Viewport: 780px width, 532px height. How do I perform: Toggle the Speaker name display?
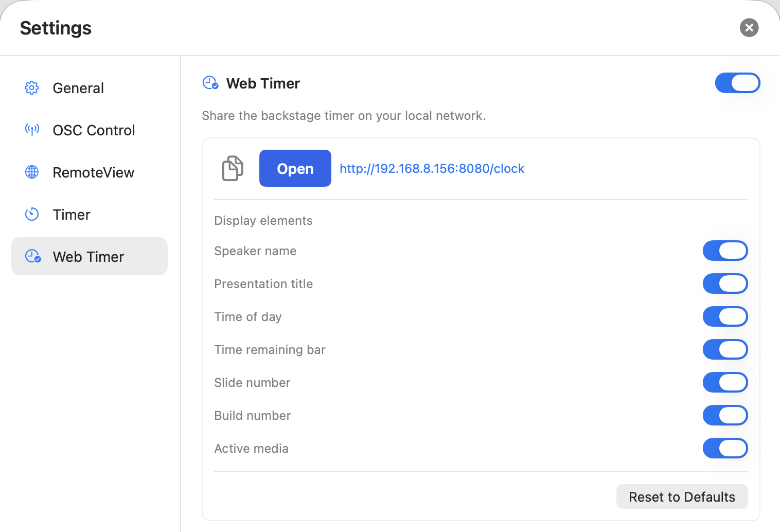[x=725, y=251]
